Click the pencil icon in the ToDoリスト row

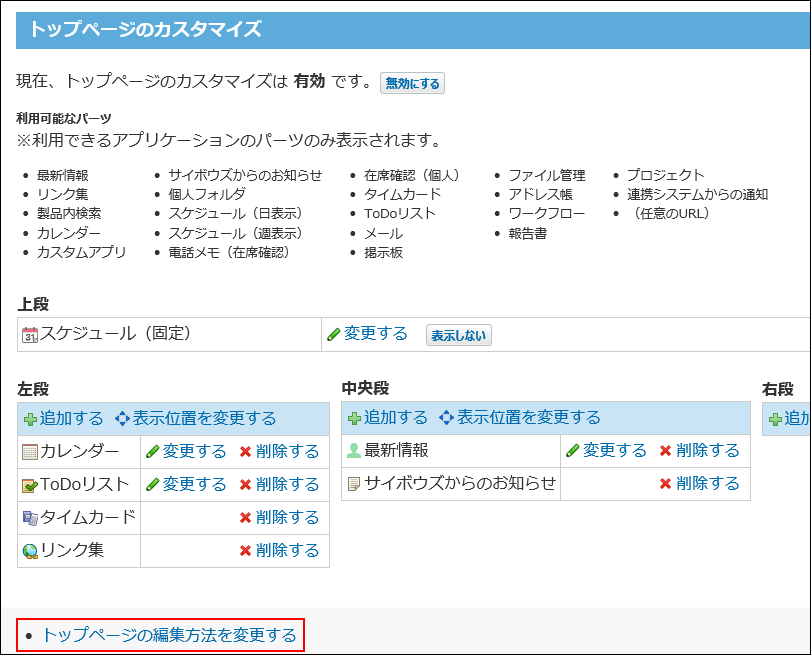[153, 485]
